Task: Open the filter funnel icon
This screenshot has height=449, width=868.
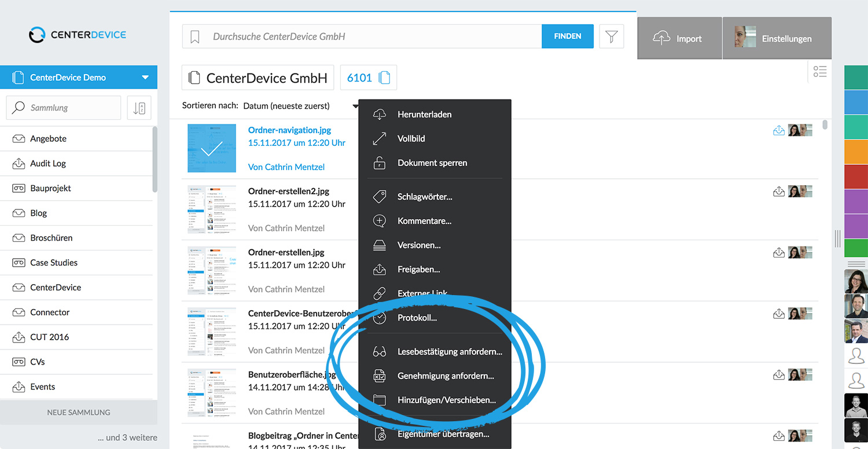Action: tap(612, 36)
